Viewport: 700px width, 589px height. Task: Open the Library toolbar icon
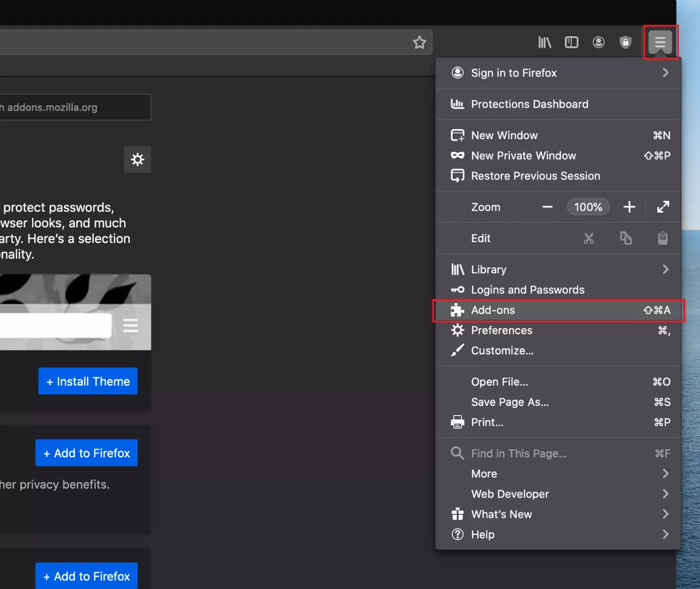pos(545,42)
